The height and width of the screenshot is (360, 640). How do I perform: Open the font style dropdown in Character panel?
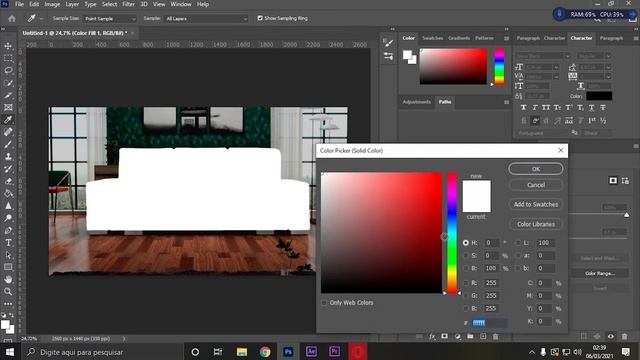[x=594, y=56]
